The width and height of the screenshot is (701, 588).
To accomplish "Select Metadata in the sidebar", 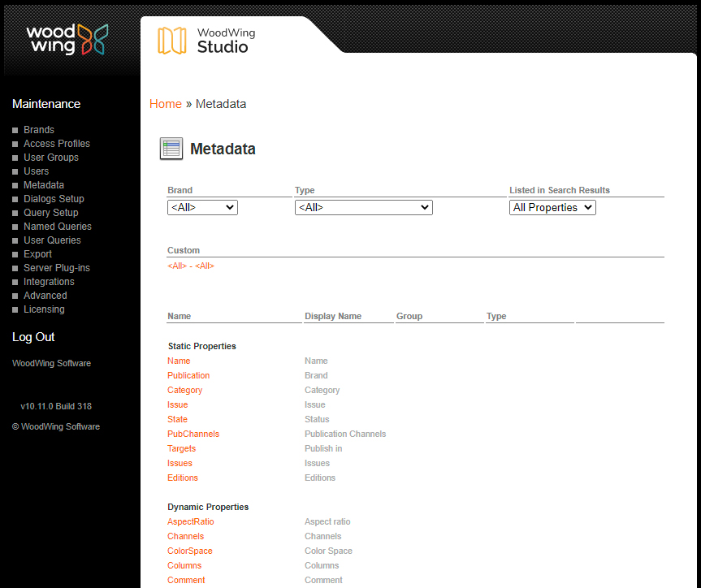I will tap(44, 185).
